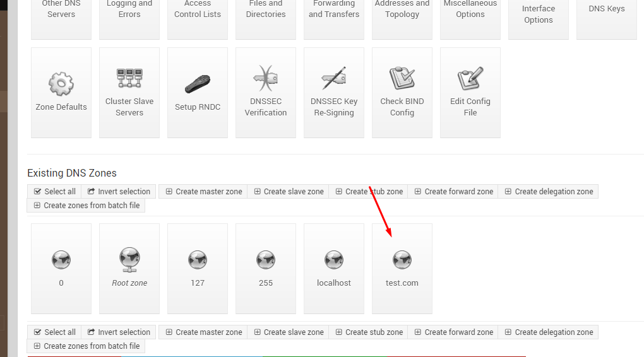644x357 pixels.
Task: Click upper Create stub zone button
Action: click(369, 192)
